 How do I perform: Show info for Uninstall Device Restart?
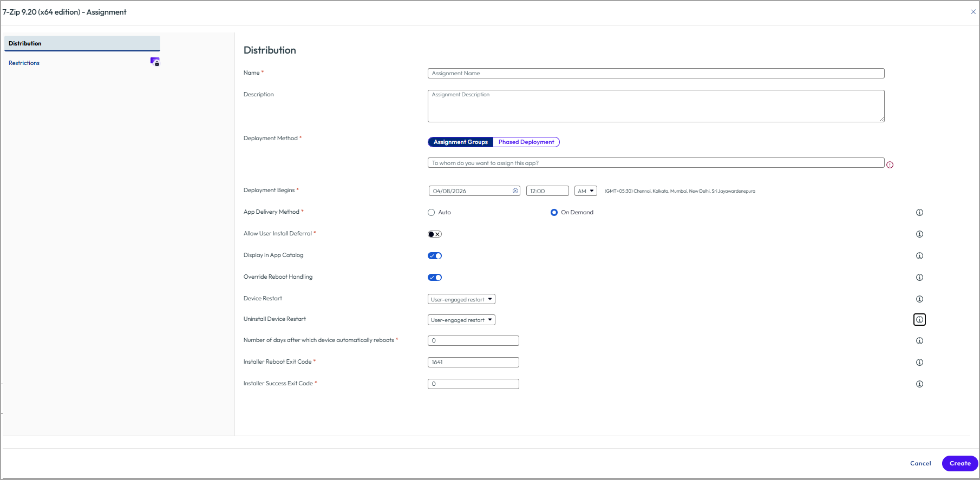[x=919, y=320]
